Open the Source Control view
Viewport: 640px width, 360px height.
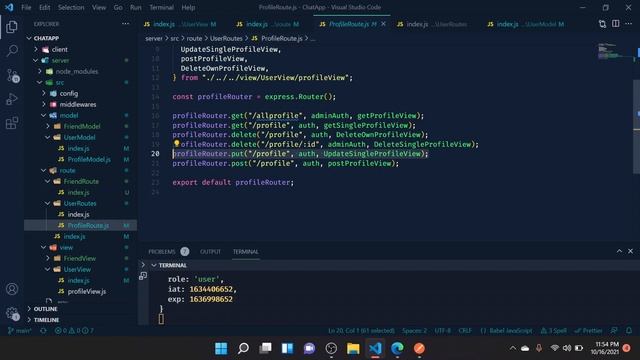click(x=12, y=76)
